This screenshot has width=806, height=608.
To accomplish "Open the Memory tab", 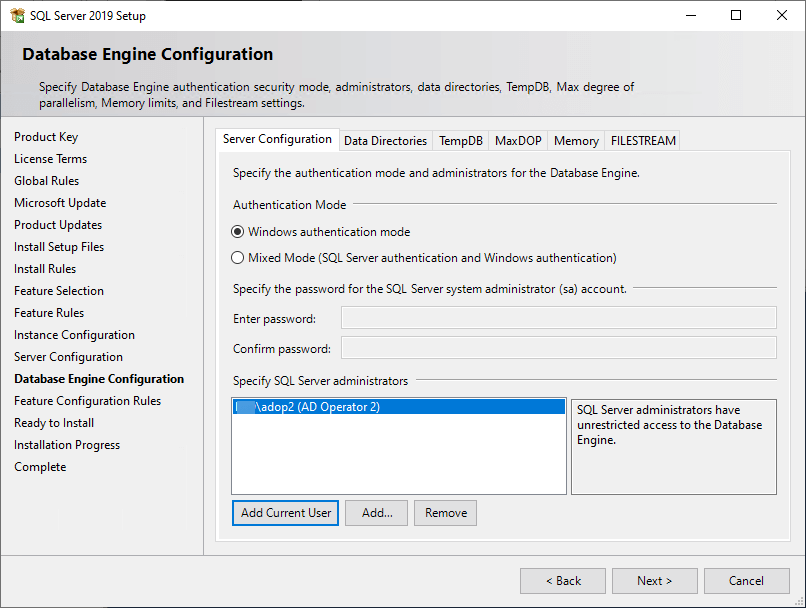I will coord(576,141).
